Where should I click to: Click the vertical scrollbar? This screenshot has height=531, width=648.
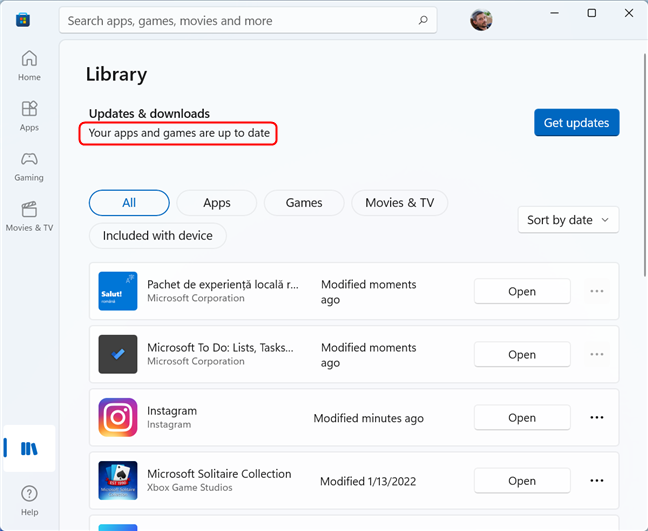tap(645, 165)
